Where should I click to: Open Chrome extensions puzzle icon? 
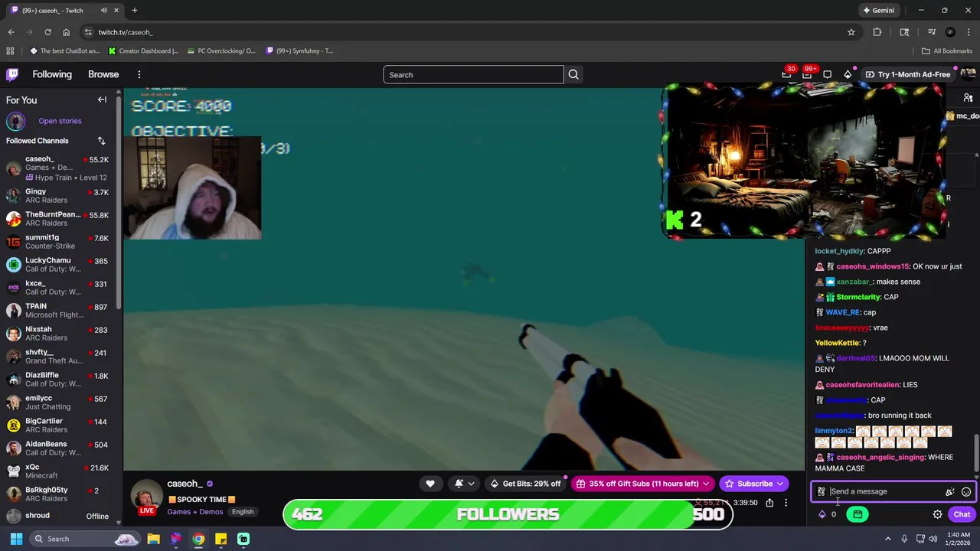877,32
